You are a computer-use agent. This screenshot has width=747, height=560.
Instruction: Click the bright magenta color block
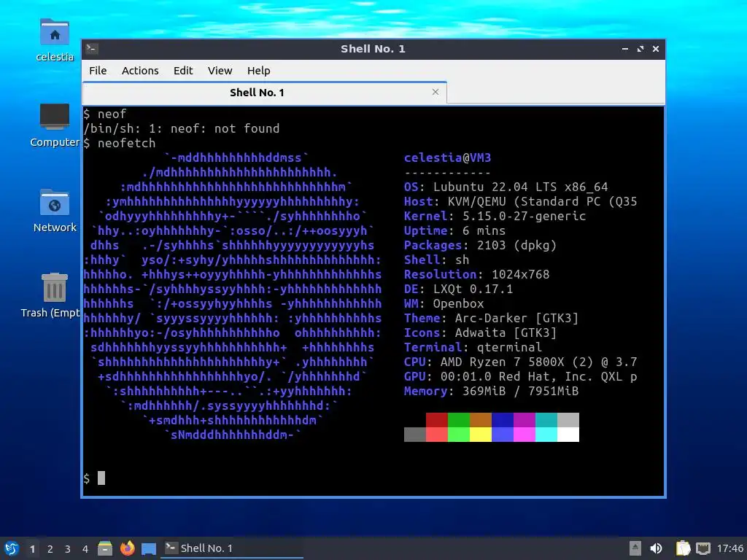tap(525, 435)
